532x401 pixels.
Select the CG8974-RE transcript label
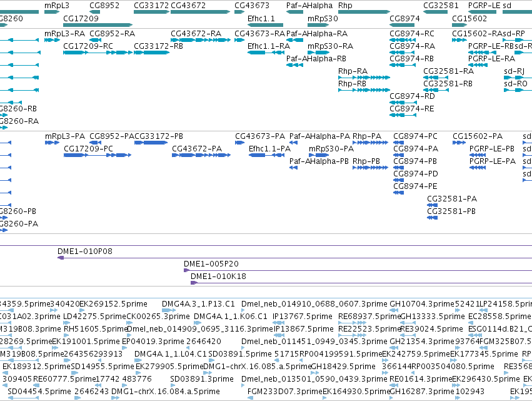point(411,109)
